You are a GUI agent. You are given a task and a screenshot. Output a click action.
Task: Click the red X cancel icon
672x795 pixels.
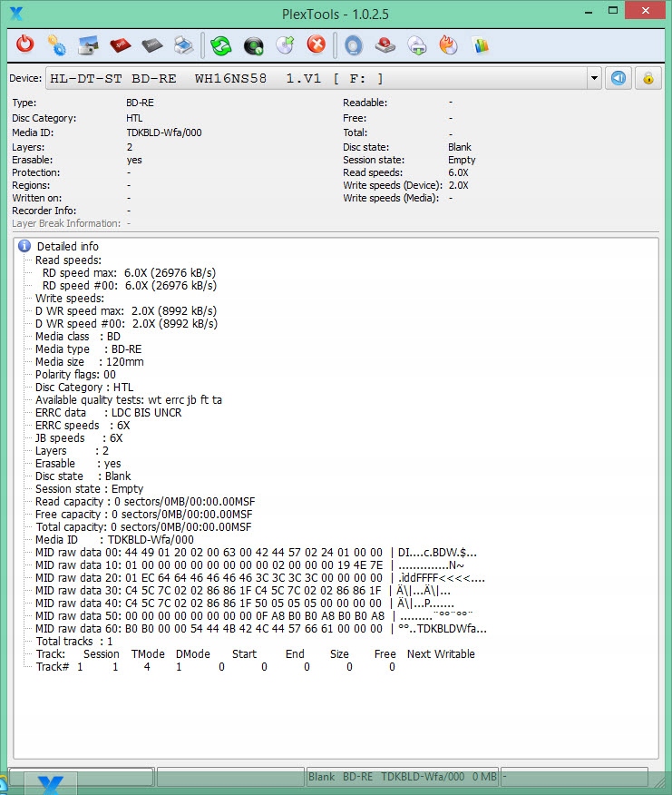316,44
